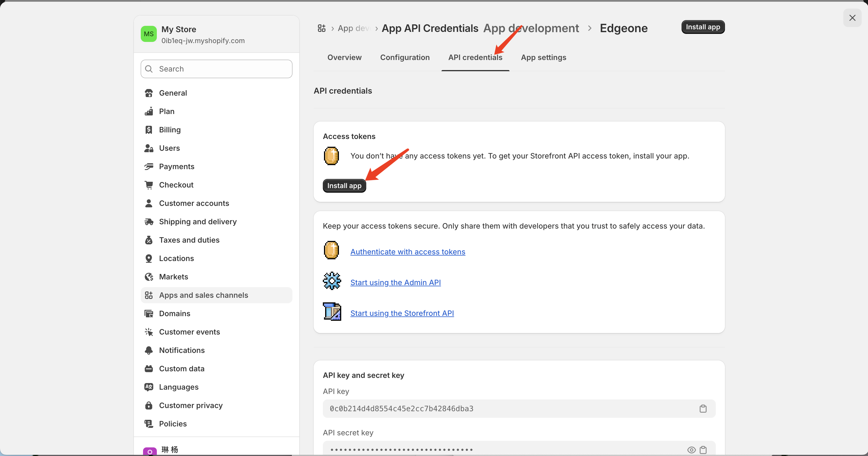Open Notifications settings

(182, 350)
